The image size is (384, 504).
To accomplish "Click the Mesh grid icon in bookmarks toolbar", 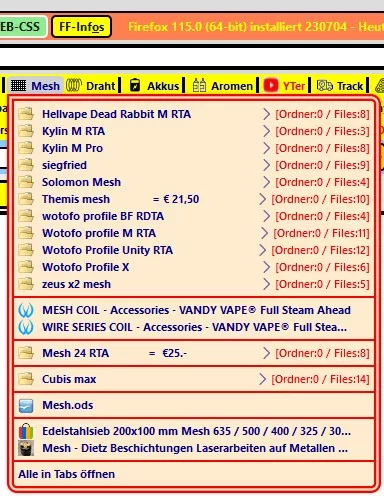I will click(18, 86).
